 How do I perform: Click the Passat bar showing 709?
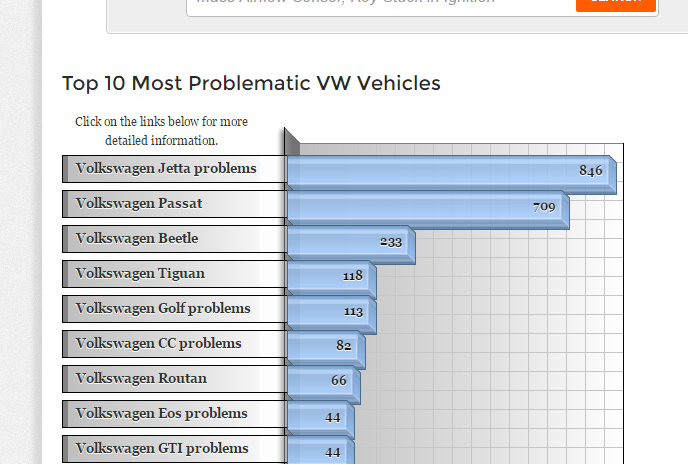coord(428,210)
